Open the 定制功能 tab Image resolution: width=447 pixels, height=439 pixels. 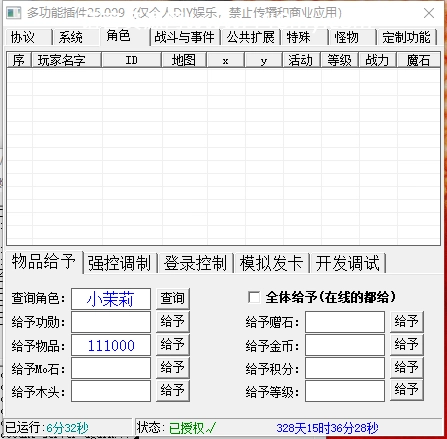tap(407, 37)
